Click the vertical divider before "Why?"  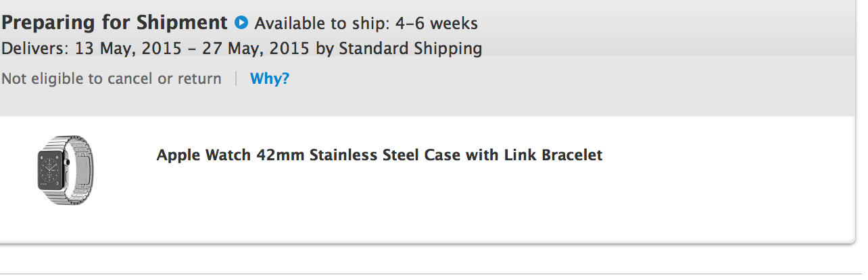tap(236, 78)
